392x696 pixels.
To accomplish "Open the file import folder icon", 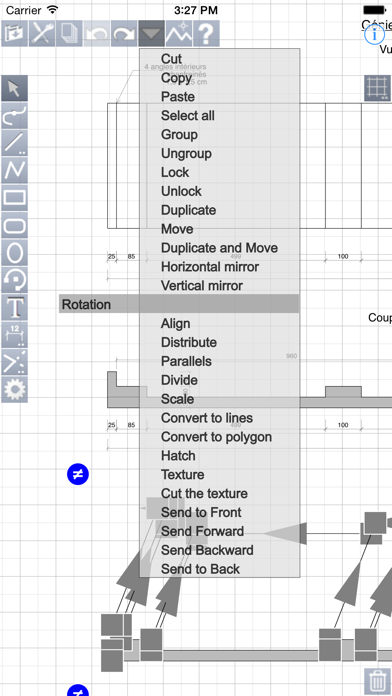I will tap(14, 33).
